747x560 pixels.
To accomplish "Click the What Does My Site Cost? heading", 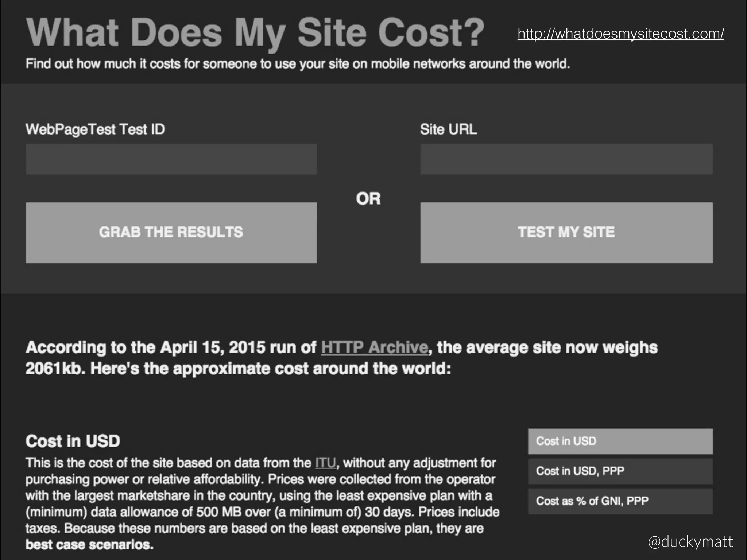I will click(255, 34).
